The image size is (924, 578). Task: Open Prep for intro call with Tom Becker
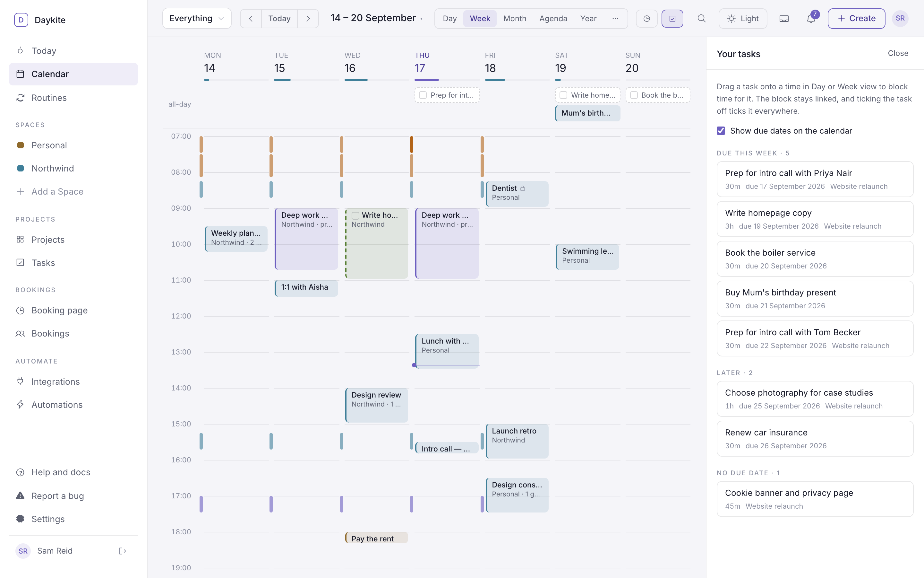point(815,338)
